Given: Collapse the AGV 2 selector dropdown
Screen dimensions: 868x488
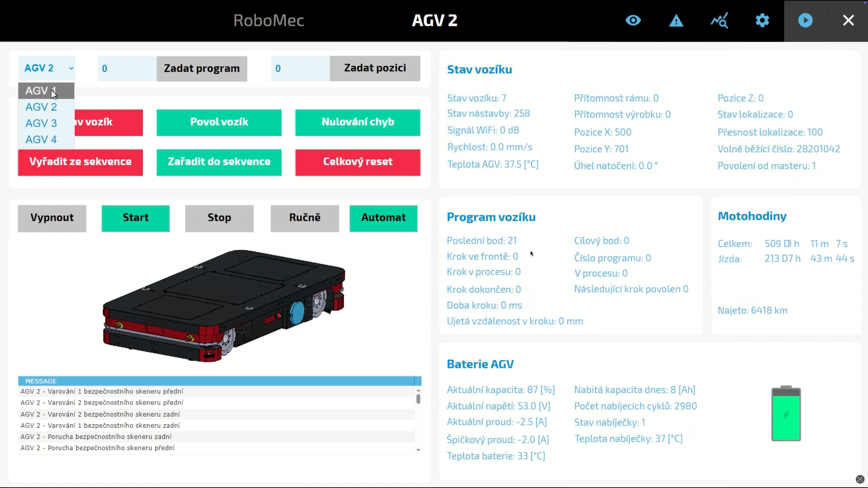Looking at the screenshot, I should pos(47,68).
